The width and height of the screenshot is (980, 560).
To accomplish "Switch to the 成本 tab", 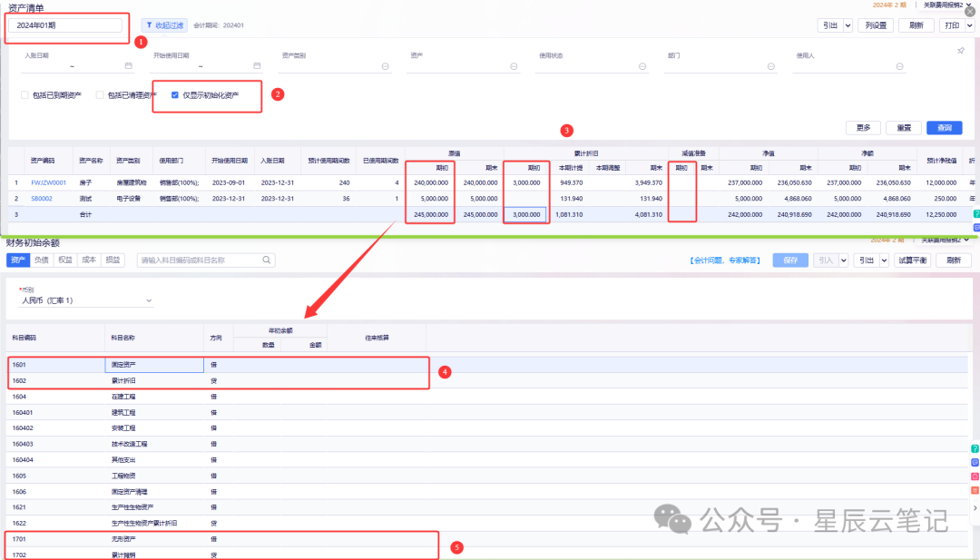I will tap(89, 260).
